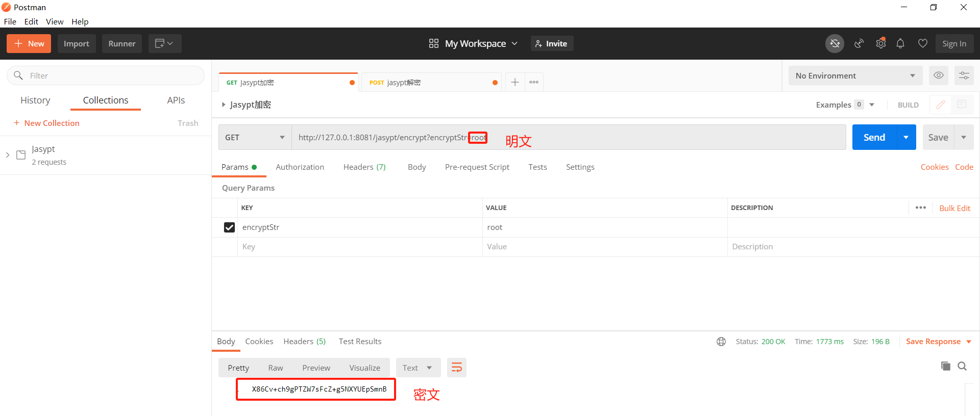Select the Visualize response view
This screenshot has width=980, height=416.
click(x=364, y=368)
